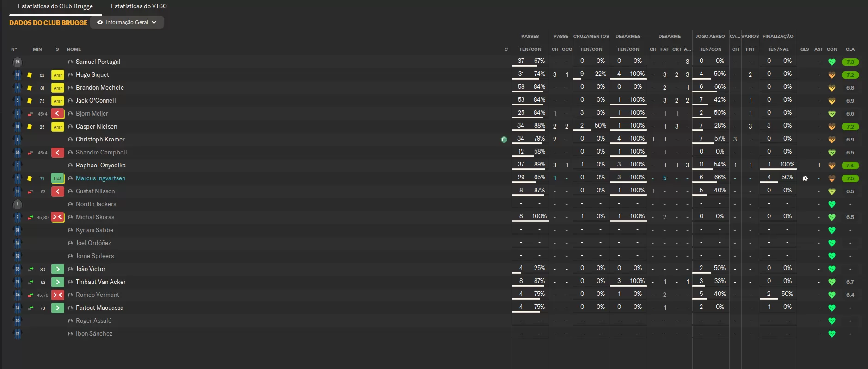Click the substitution arrows icon for João Victor
Image resolution: width=868 pixels, height=369 pixels.
31,269
